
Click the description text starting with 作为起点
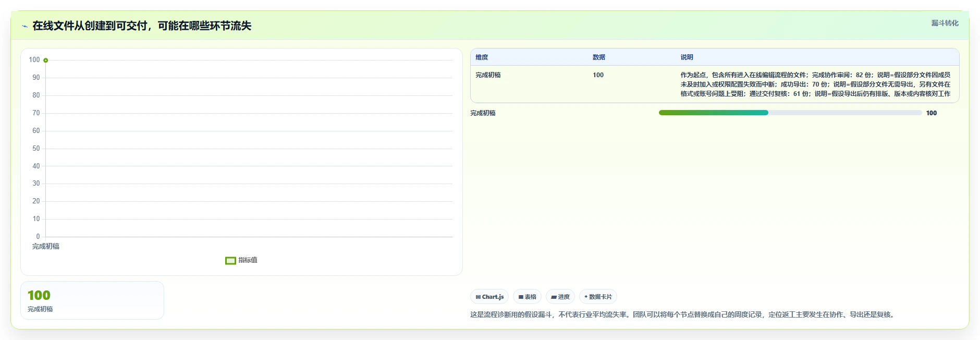point(815,84)
